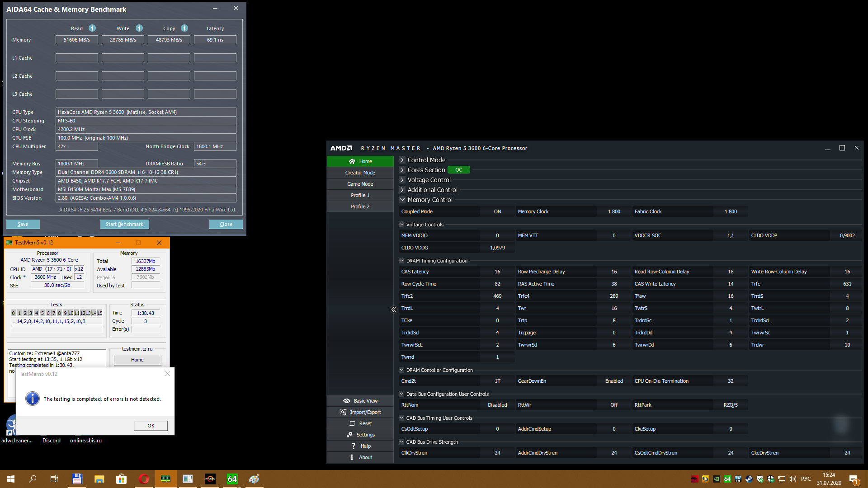Switch to Profile 1 tab
The image size is (868, 488).
click(x=360, y=195)
